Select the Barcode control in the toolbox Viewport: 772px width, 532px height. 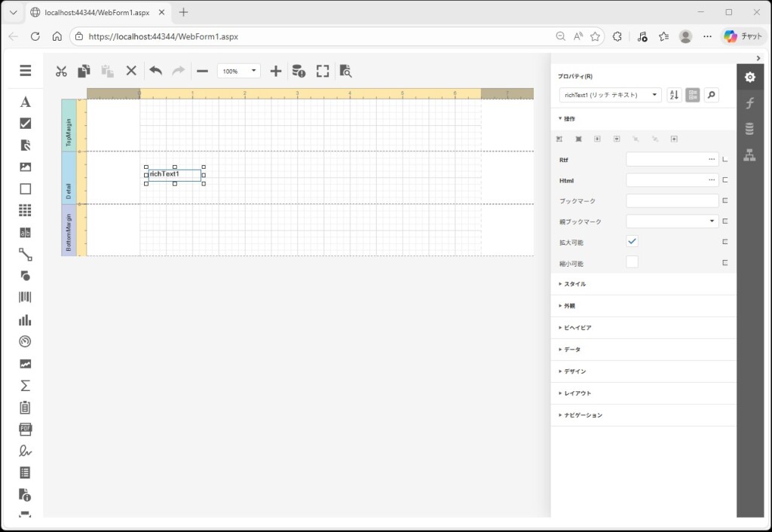pyautogui.click(x=26, y=298)
